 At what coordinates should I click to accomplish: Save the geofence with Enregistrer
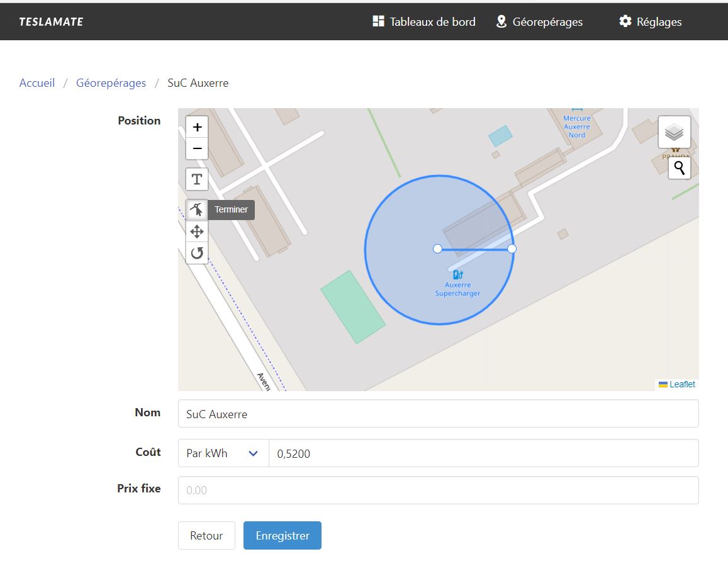coord(283,536)
